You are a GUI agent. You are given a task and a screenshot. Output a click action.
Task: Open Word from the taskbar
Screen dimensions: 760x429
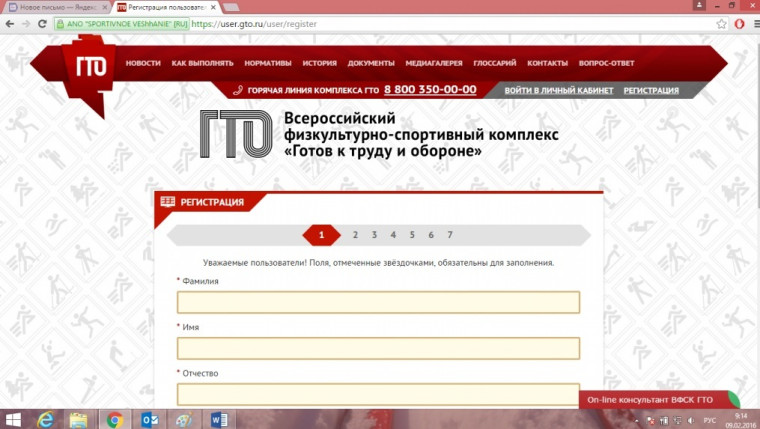219,420
